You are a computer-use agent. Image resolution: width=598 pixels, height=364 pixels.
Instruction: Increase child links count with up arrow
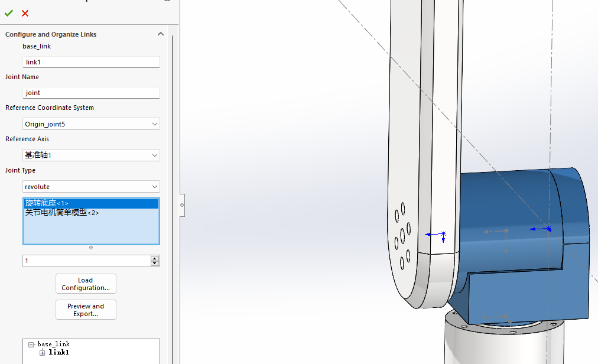pos(154,258)
